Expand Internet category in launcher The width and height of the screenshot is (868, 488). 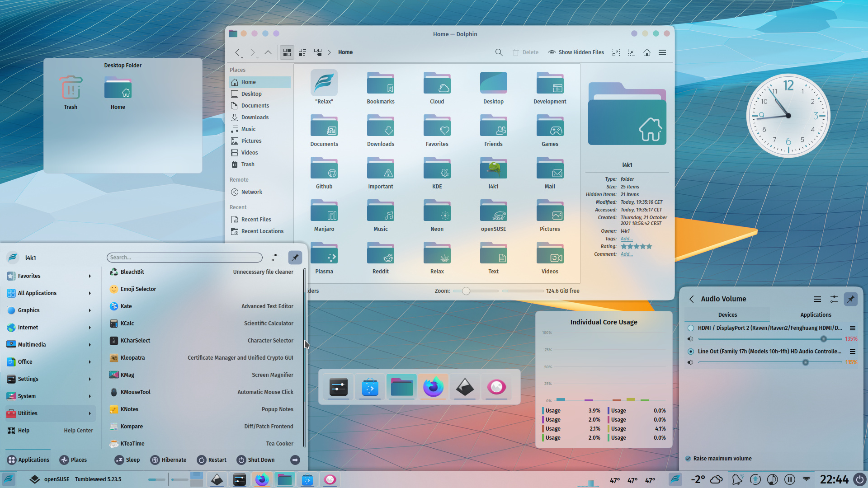(50, 328)
